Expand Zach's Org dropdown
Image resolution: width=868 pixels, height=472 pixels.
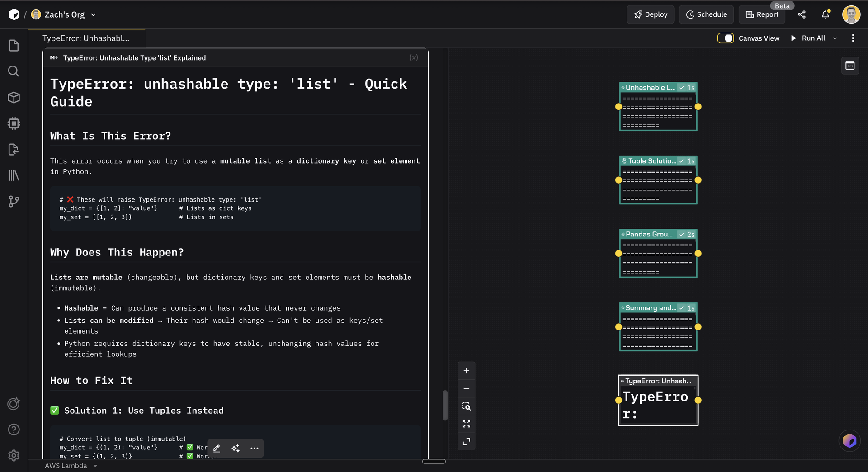click(94, 14)
